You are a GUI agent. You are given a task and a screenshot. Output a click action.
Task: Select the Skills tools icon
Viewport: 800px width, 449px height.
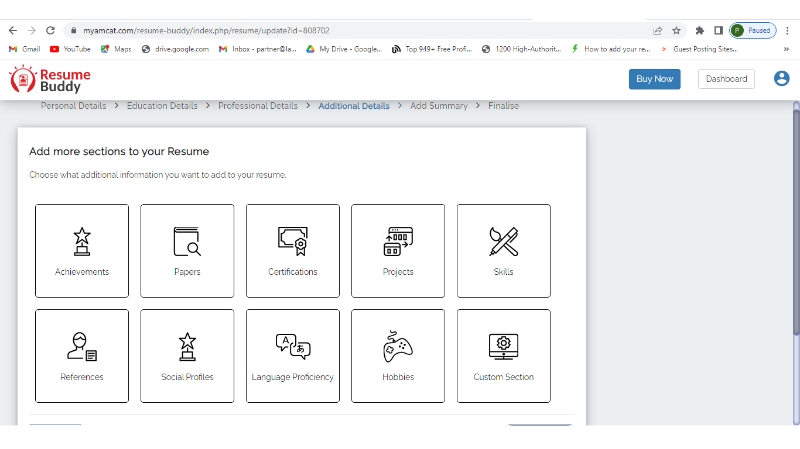(503, 241)
